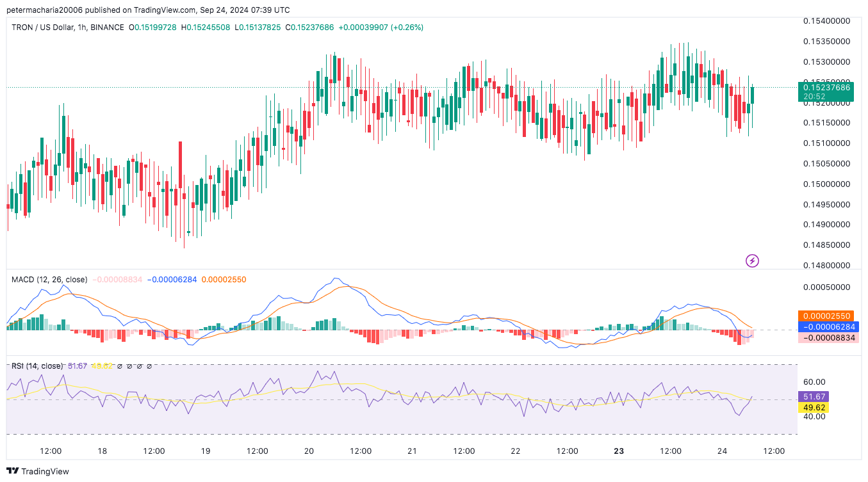Click the purple lightning bolt icon

pos(753,261)
